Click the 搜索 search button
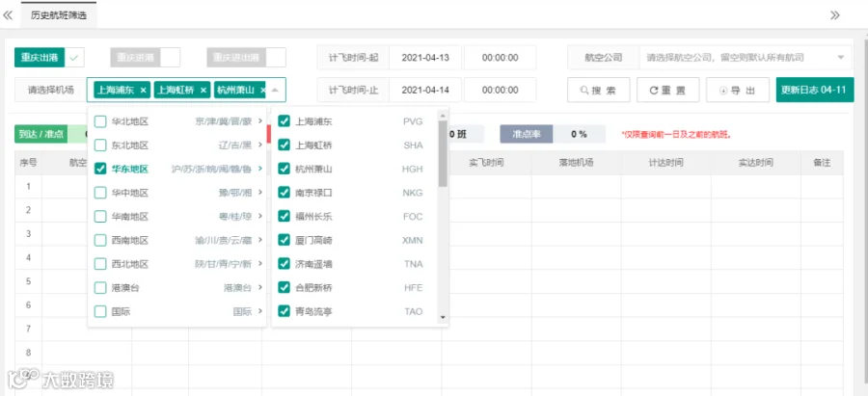 tap(598, 91)
